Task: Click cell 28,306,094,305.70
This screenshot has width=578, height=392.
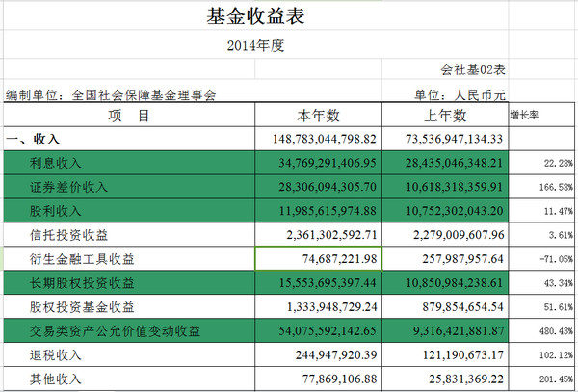Action: tap(319, 187)
